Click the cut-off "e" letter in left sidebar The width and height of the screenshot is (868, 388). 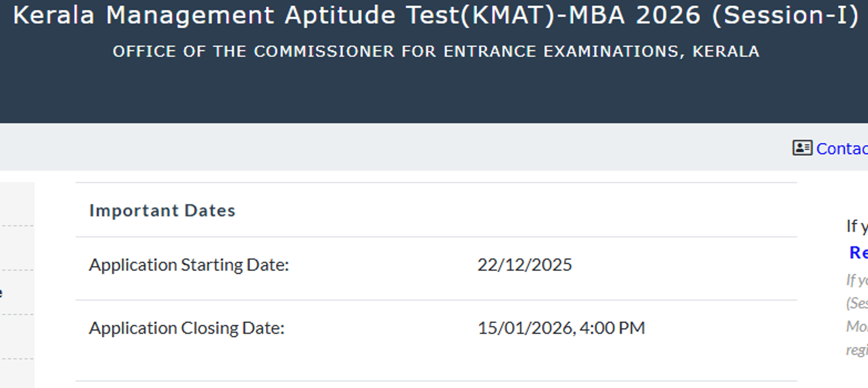1,293
